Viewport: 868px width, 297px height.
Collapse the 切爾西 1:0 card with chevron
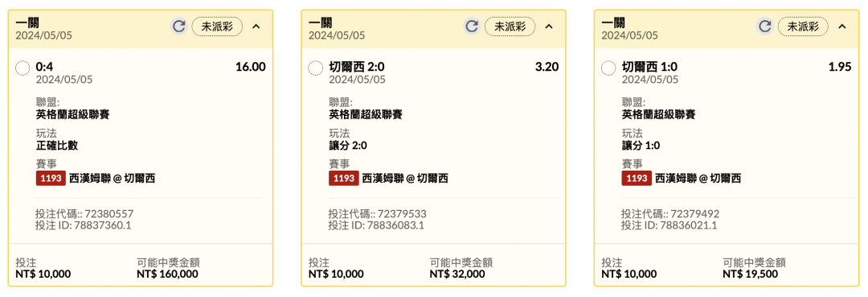point(842,26)
